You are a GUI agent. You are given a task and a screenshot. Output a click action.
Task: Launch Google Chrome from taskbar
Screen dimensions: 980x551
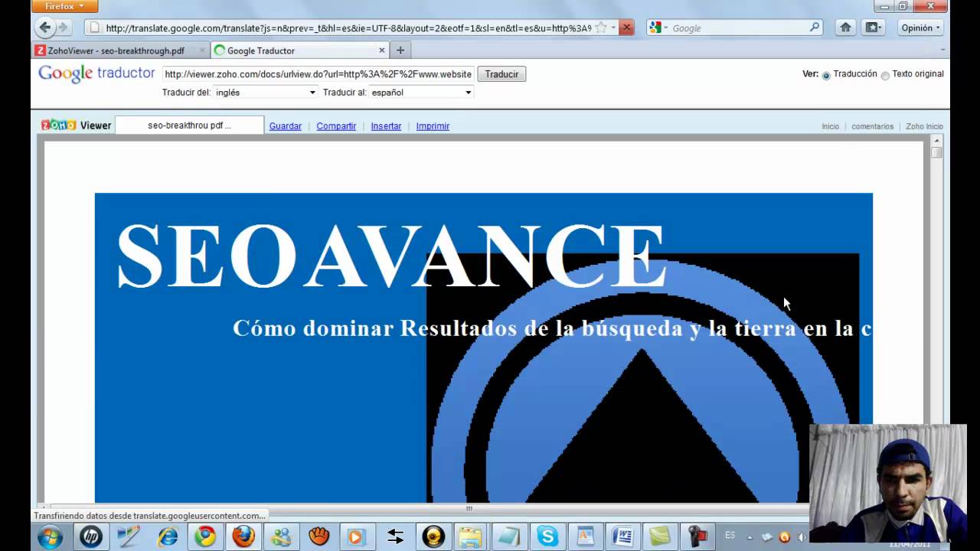205,536
